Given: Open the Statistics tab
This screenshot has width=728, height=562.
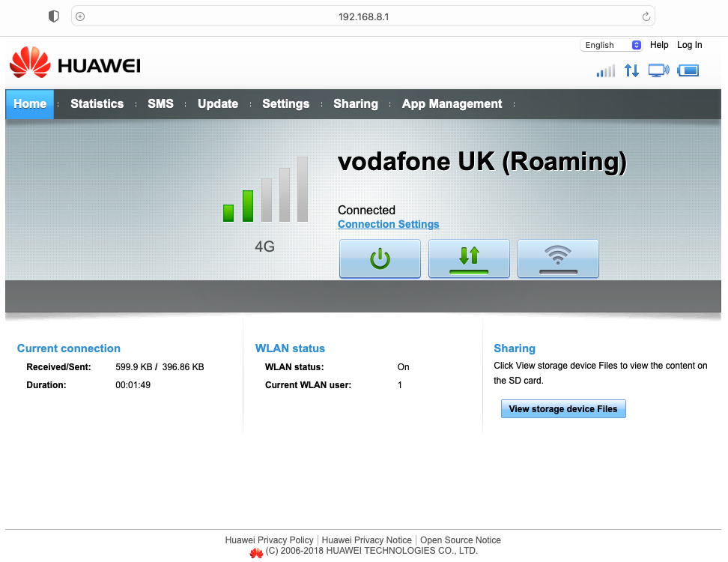Looking at the screenshot, I should (97, 104).
